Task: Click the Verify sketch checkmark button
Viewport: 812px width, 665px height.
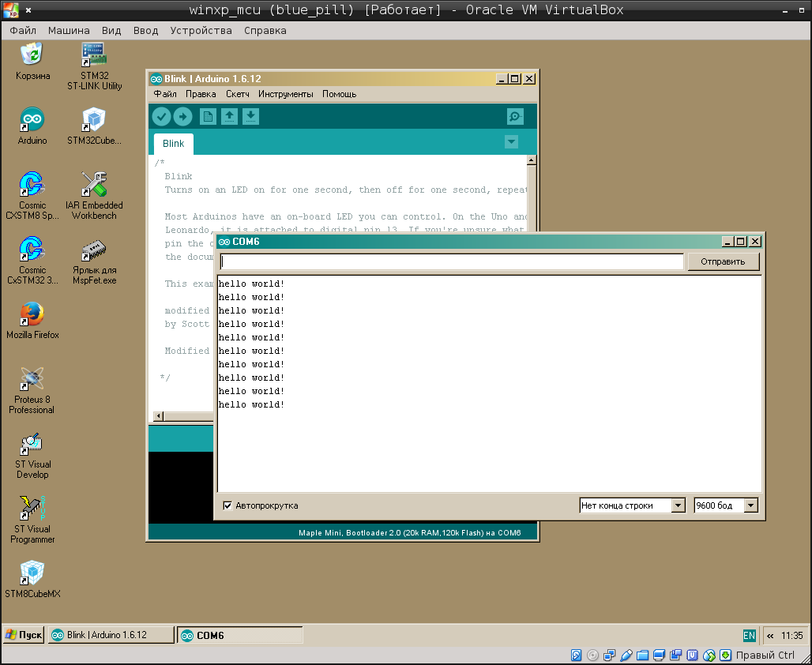Action: 162,117
